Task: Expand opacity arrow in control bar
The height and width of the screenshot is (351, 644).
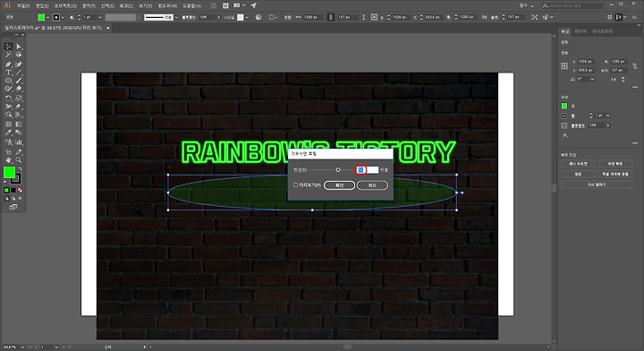Action: tap(218, 17)
